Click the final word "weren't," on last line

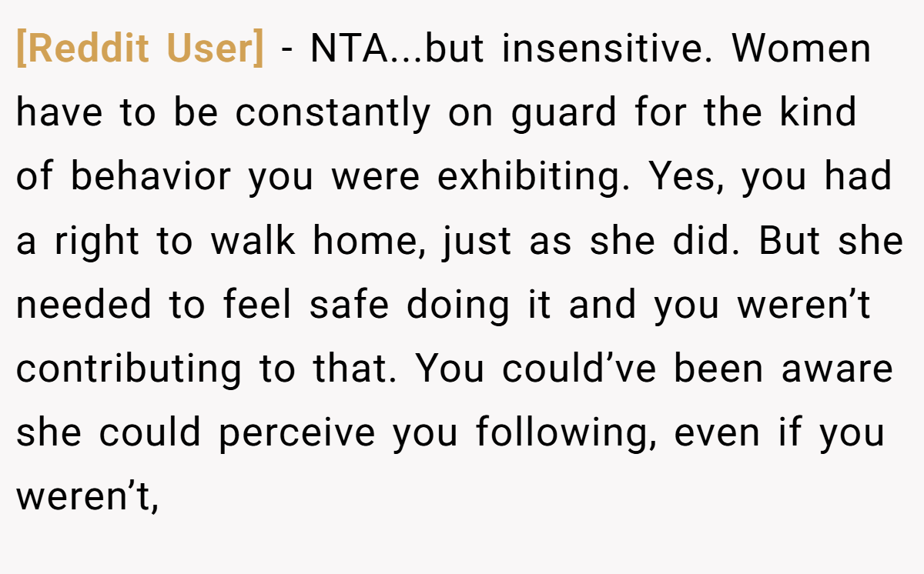click(87, 497)
